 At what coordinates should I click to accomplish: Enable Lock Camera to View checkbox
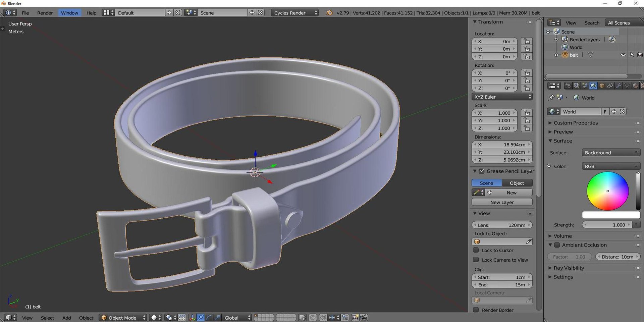pos(476,260)
